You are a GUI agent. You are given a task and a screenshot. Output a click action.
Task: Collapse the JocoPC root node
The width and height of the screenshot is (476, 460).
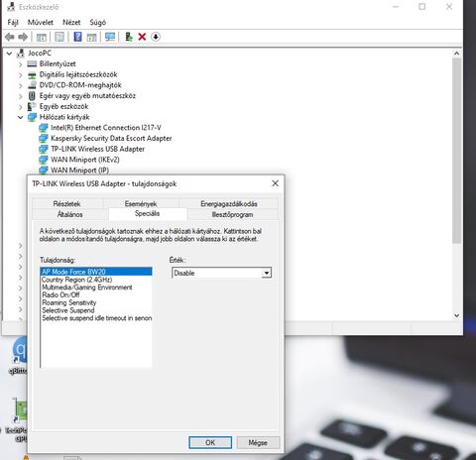click(9, 54)
